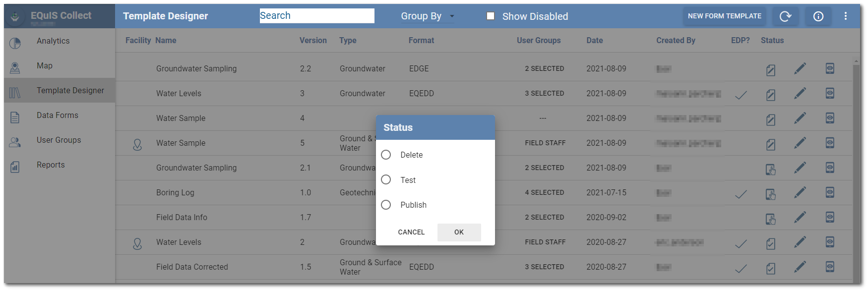
Task: Open user groups selector showing 4 SELECTED
Action: tap(544, 193)
